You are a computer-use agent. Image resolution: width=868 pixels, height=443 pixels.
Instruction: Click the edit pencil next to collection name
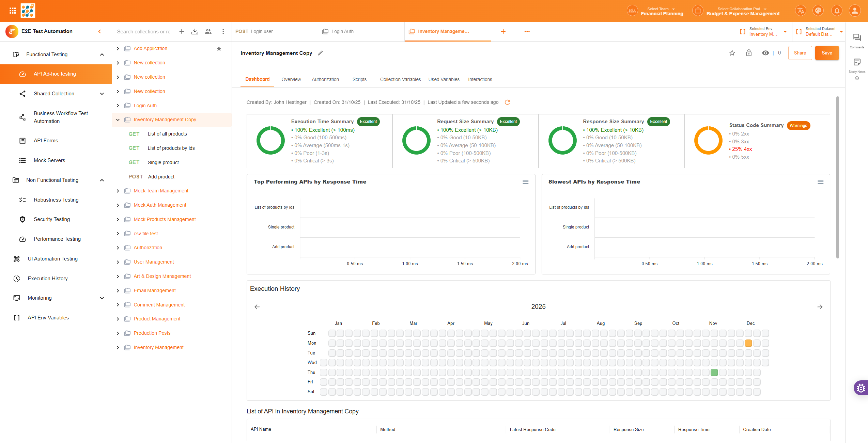pyautogui.click(x=320, y=53)
